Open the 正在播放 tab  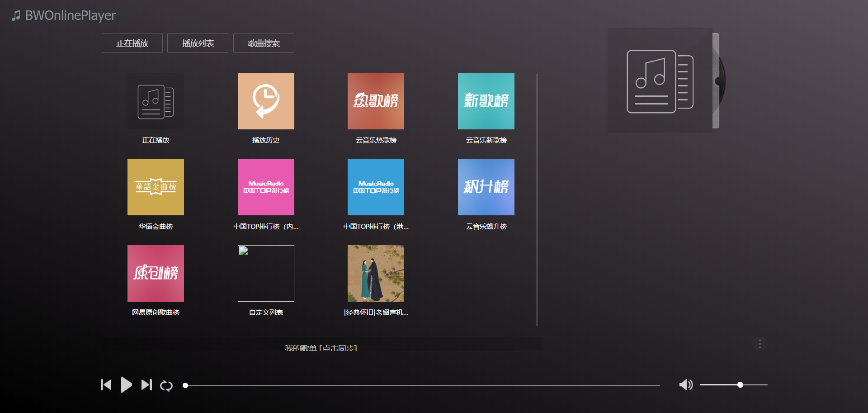point(132,43)
